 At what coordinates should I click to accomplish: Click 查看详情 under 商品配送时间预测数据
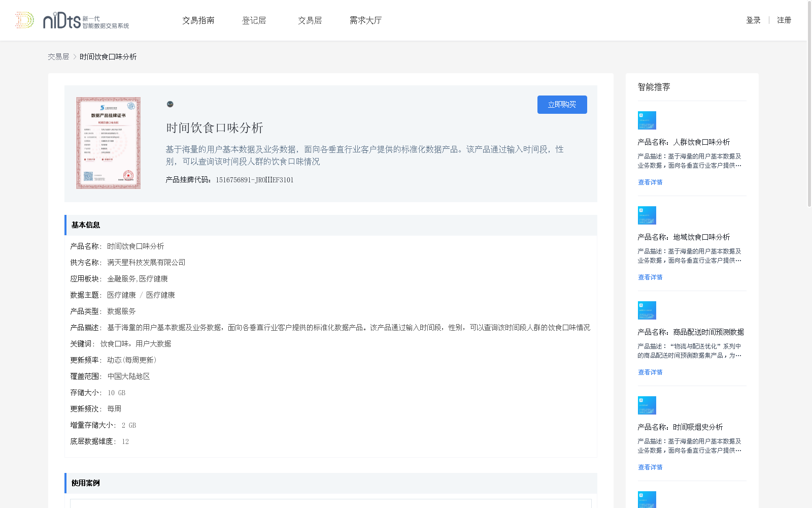(x=650, y=372)
